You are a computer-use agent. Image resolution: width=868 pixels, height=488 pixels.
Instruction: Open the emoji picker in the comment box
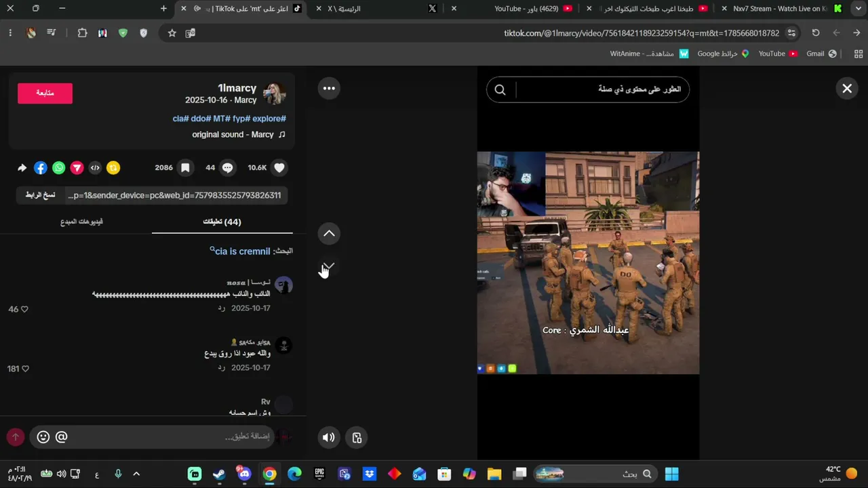tap(43, 437)
